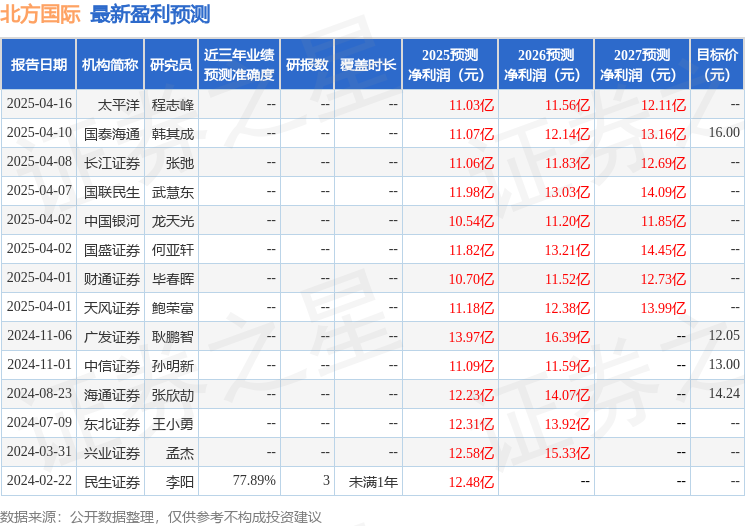The height and width of the screenshot is (526, 745).
Task: Click target price 14.24
Action: 724,393
